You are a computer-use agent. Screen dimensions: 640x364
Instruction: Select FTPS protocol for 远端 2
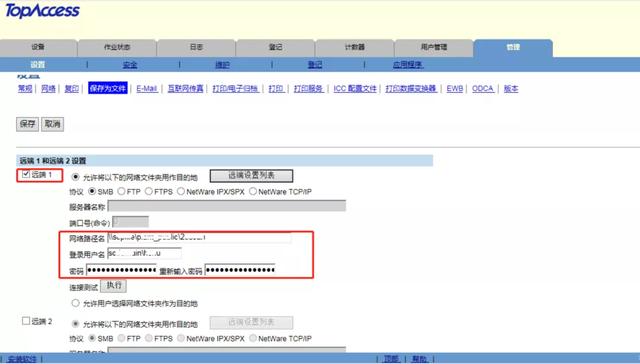click(149, 338)
